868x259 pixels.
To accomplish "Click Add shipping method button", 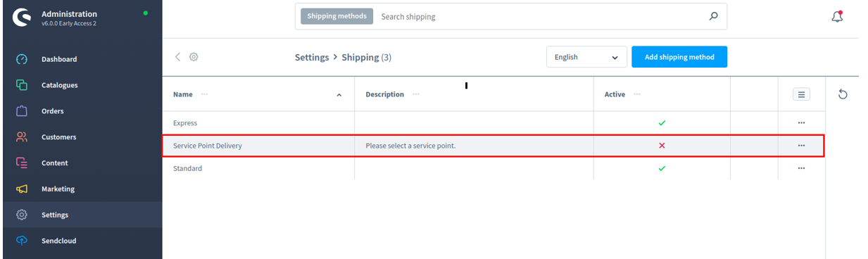I will pos(679,57).
